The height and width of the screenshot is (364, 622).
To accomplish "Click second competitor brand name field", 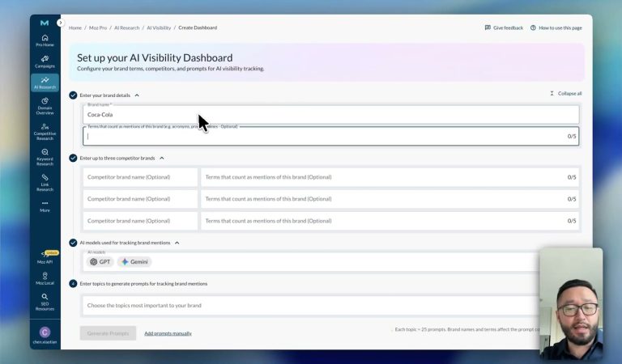I will tap(140, 199).
